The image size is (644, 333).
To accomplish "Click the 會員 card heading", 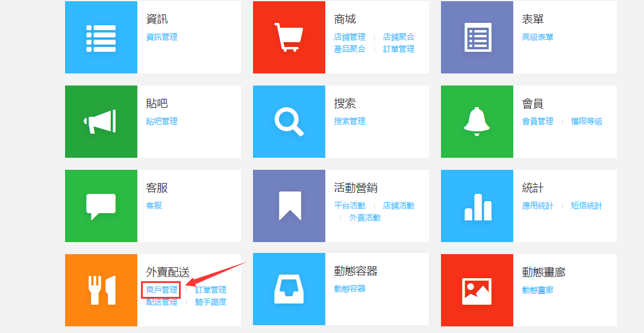I will click(x=533, y=104).
